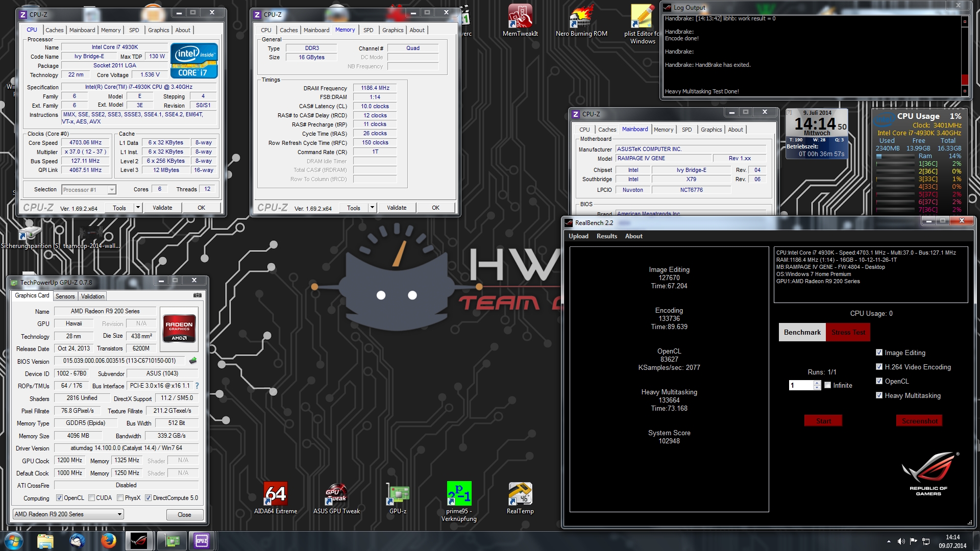The width and height of the screenshot is (980, 551).
Task: Click the Screenshot button in RealBench
Action: [919, 421]
